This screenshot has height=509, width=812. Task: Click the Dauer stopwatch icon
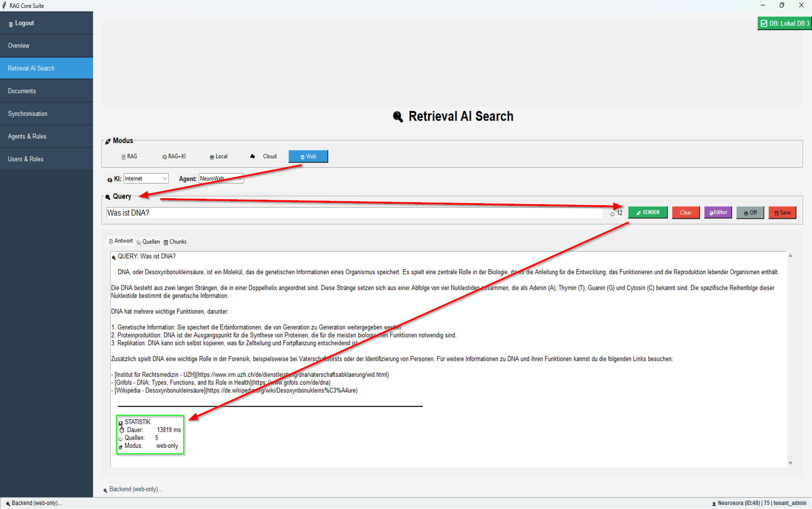pyautogui.click(x=122, y=430)
